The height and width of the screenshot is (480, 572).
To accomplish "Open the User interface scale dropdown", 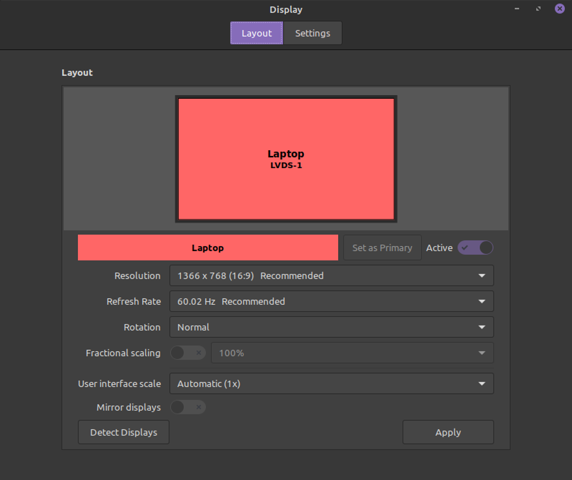I will pos(331,383).
